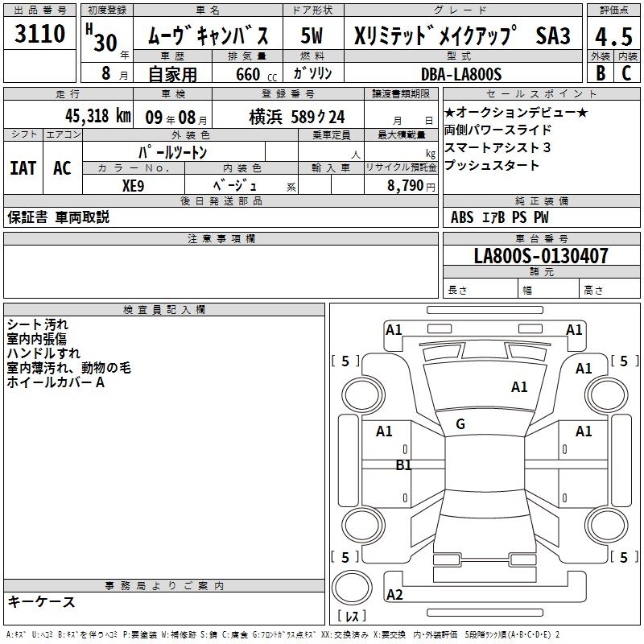Image resolution: width=644 pixels, height=644 pixels.
Task: Click the lot number 3110
Action: pyautogui.click(x=40, y=35)
